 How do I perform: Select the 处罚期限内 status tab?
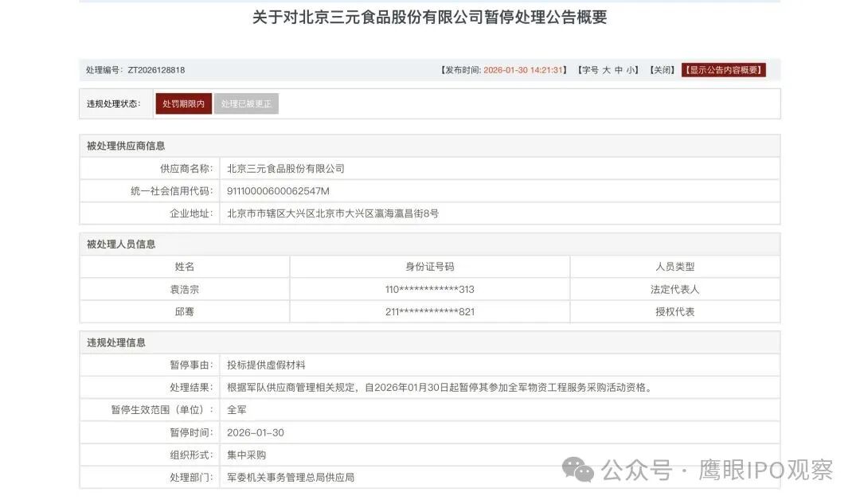[183, 104]
